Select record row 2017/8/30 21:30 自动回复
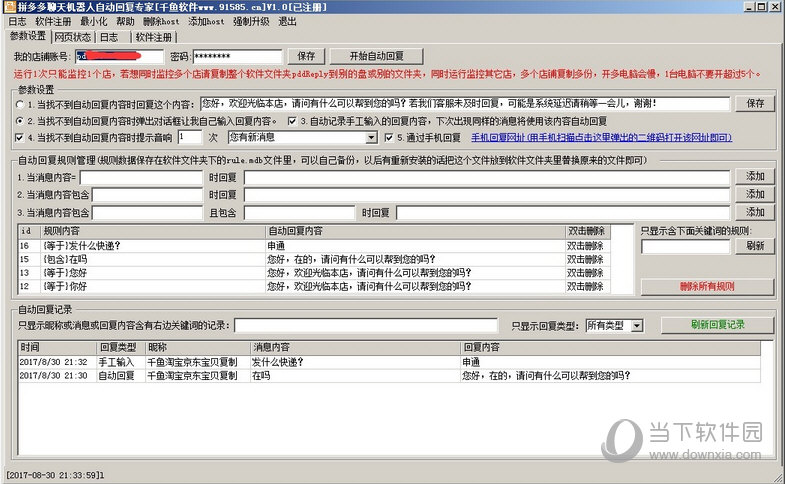This screenshot has height=484, width=786. point(389,375)
